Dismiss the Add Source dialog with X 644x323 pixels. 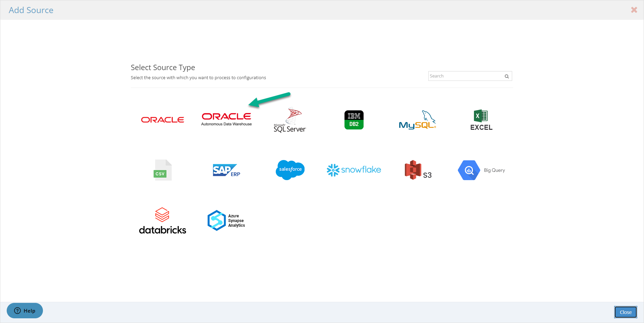(x=634, y=10)
